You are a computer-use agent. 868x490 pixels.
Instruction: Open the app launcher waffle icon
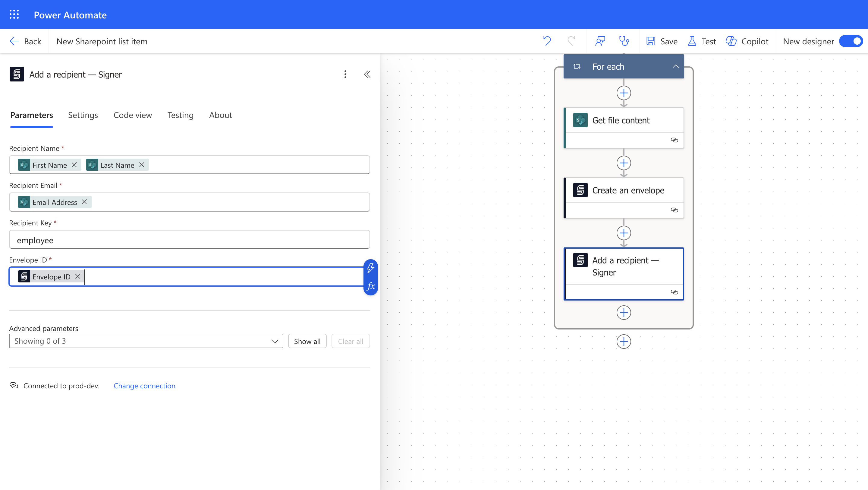tap(14, 14)
